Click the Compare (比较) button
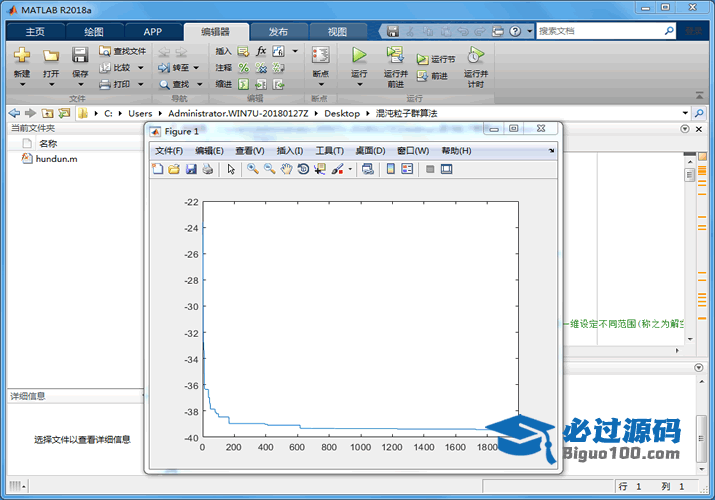Viewport: 715px width, 500px height. 116,68
